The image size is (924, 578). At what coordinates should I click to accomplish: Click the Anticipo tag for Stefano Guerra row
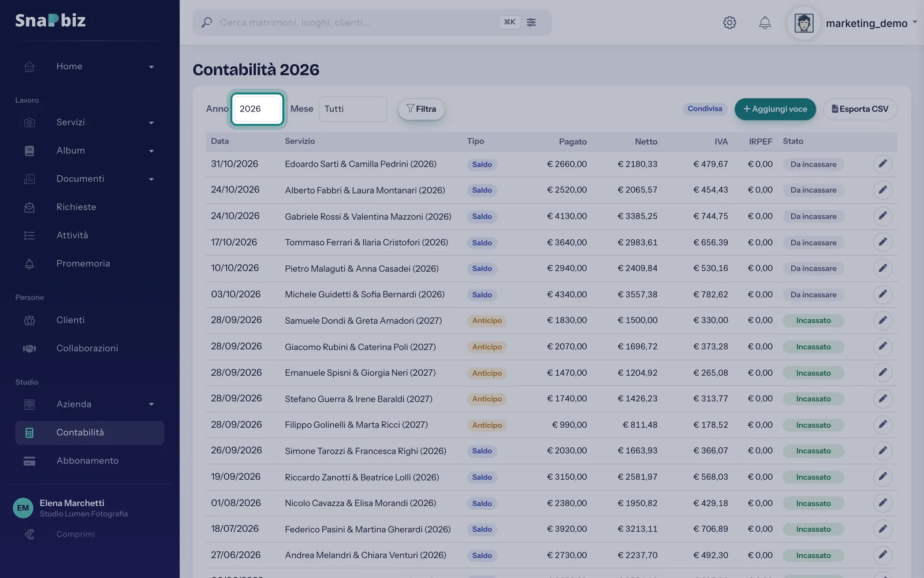pos(487,399)
